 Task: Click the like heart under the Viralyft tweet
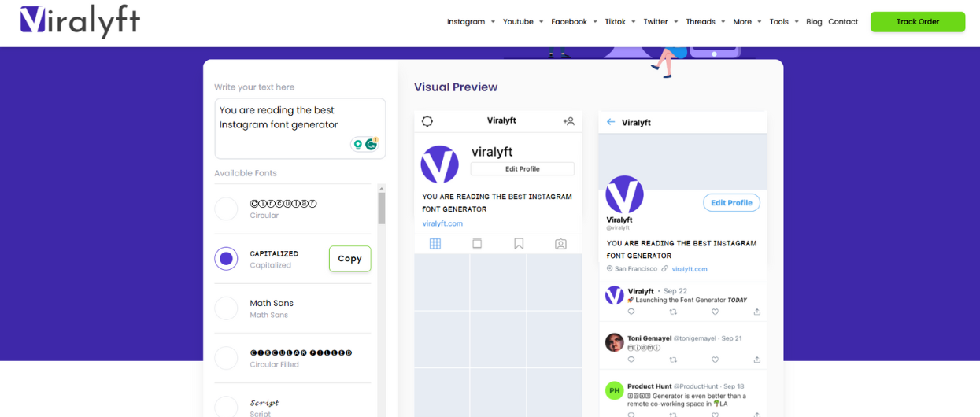pyautogui.click(x=715, y=312)
